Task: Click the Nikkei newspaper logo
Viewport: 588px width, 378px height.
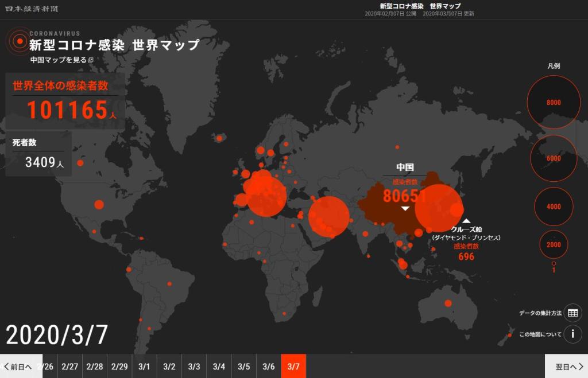Action: (32, 9)
